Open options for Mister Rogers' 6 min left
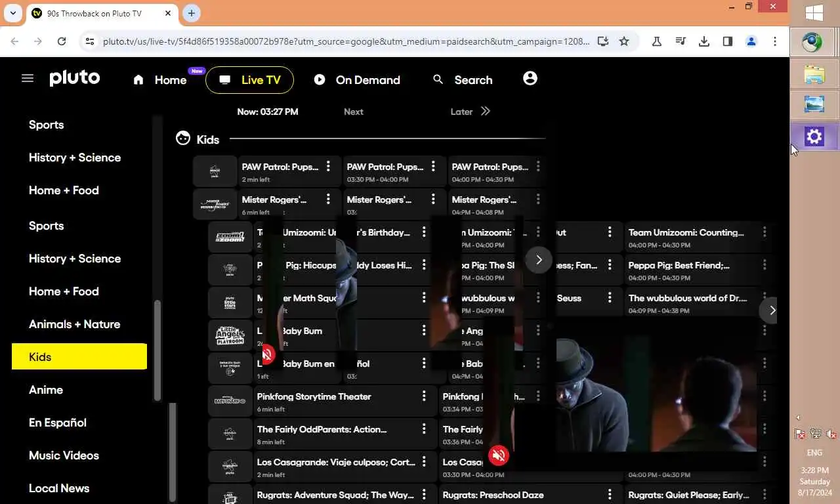This screenshot has height=504, width=840. pyautogui.click(x=328, y=199)
